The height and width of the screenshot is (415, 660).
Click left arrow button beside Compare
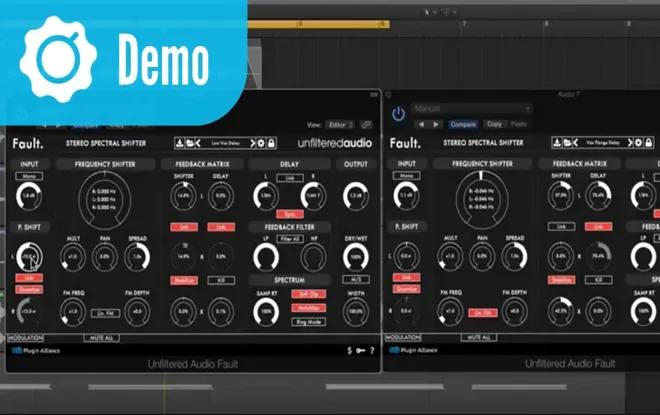(x=420, y=124)
